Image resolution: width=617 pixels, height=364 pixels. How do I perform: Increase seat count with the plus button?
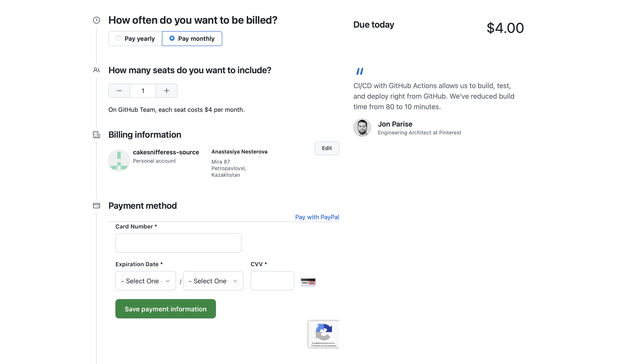[167, 91]
